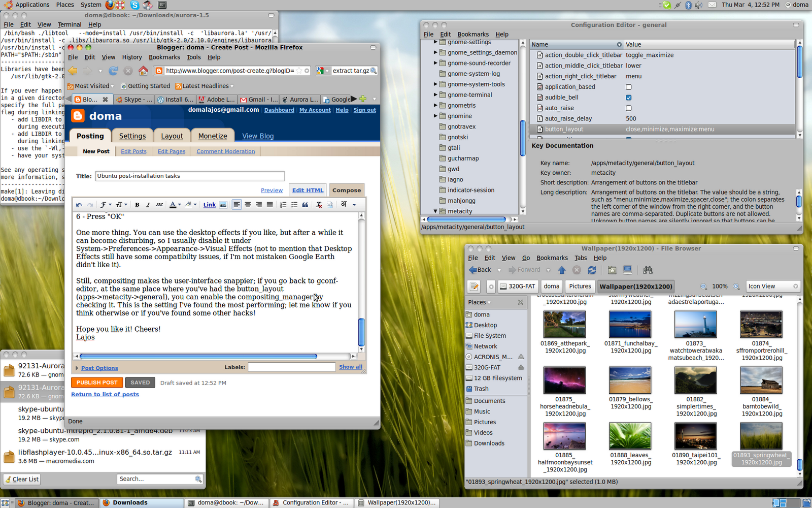Expand the gnome-terminal tree node
The height and width of the screenshot is (508, 812).
click(x=435, y=95)
